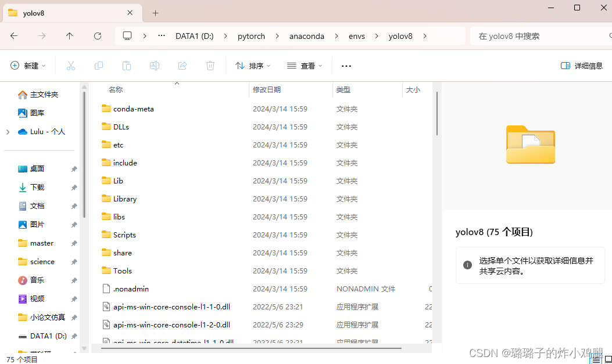Click the Copy icon in the toolbar

99,66
